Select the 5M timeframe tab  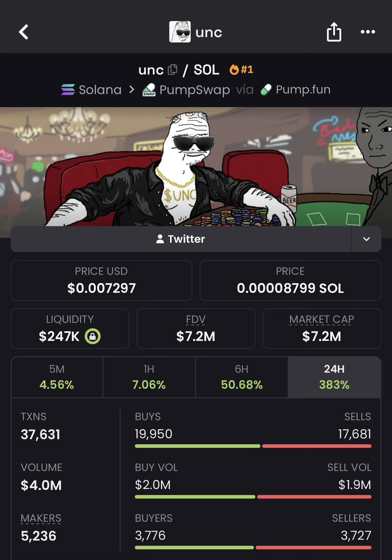pos(57,377)
